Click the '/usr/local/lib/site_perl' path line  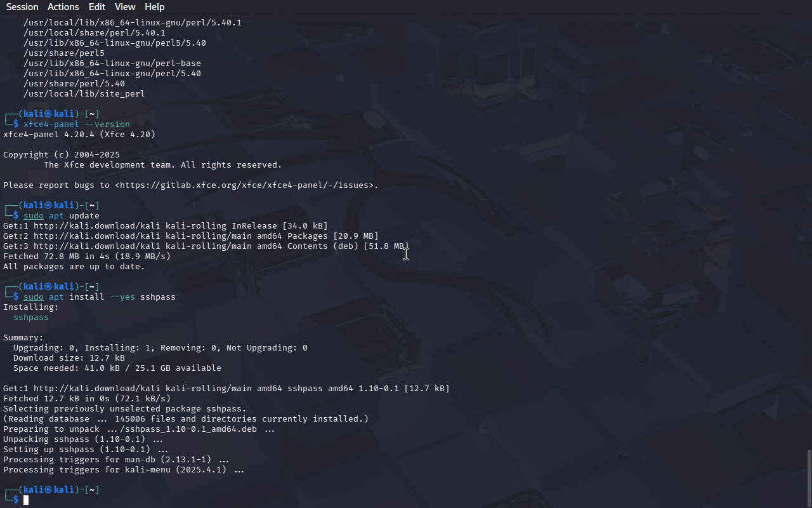pyautogui.click(x=84, y=94)
